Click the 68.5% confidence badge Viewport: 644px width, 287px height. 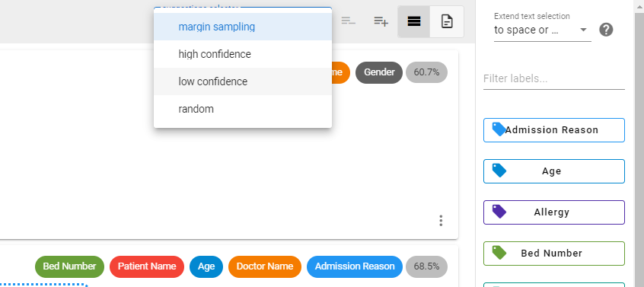click(x=427, y=266)
